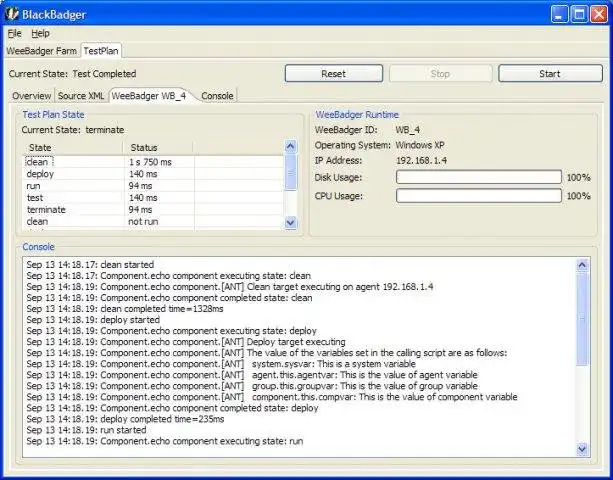This screenshot has width=613, height=480.
Task: Open the Overview sub-tab
Action: pos(32,96)
